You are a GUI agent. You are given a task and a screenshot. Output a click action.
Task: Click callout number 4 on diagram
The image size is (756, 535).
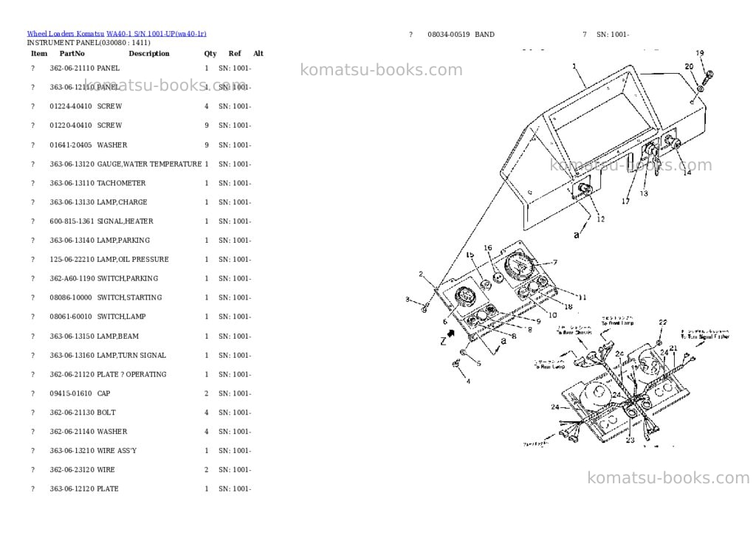(467, 382)
